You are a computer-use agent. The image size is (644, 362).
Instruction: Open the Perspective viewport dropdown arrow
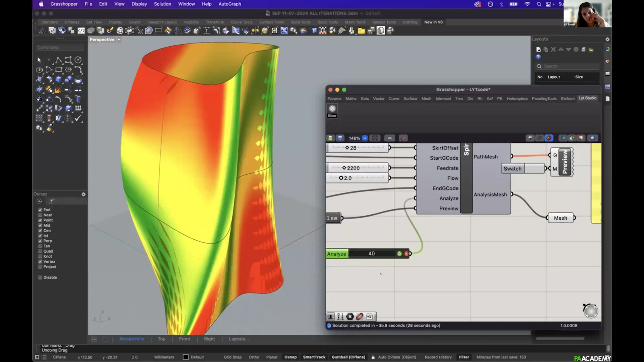click(x=119, y=40)
